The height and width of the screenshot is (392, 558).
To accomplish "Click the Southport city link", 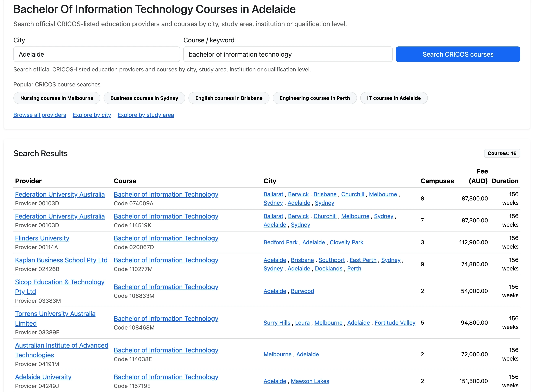I will click(332, 260).
